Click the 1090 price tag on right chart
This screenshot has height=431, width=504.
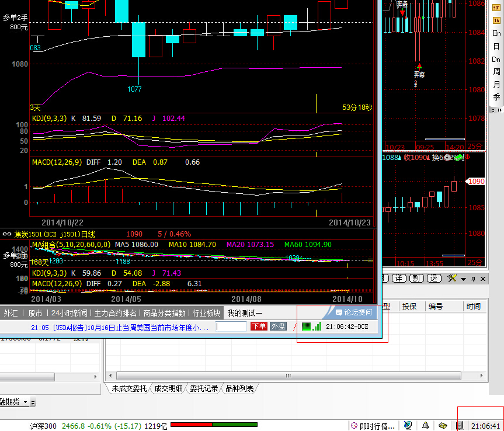(475, 182)
